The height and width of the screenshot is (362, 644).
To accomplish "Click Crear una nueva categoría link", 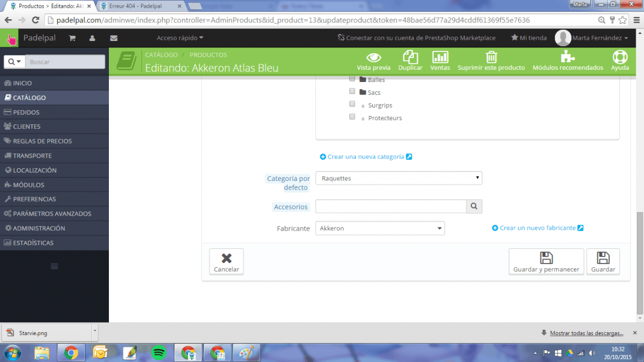I will [366, 156].
